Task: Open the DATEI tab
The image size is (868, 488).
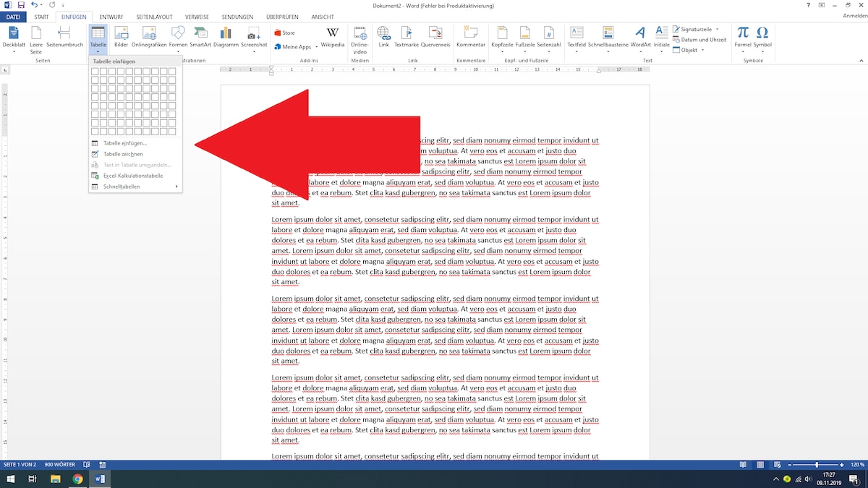Action: [x=13, y=17]
